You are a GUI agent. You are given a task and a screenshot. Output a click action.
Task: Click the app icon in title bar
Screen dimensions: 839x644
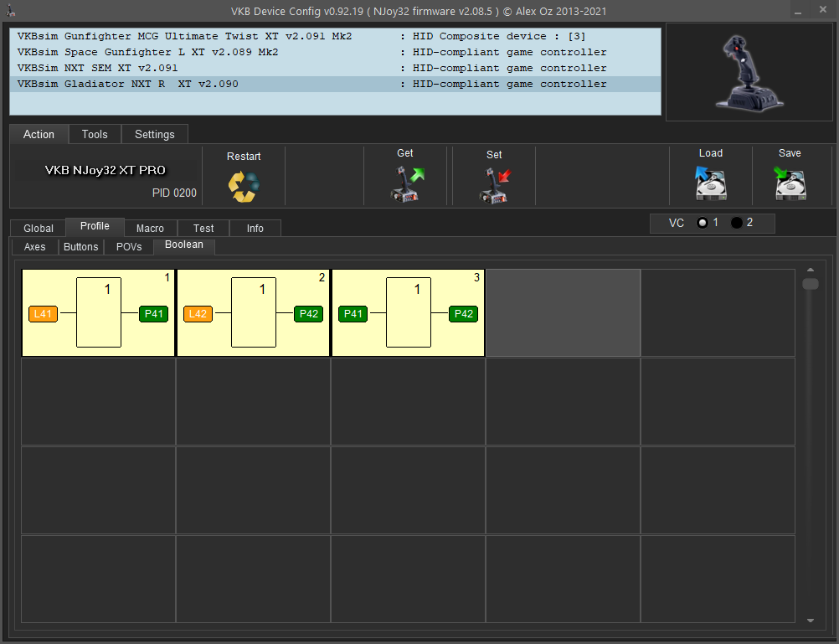pyautogui.click(x=10, y=11)
